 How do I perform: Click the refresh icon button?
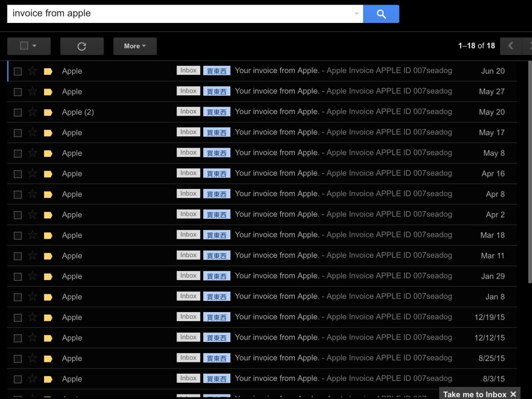(x=82, y=46)
